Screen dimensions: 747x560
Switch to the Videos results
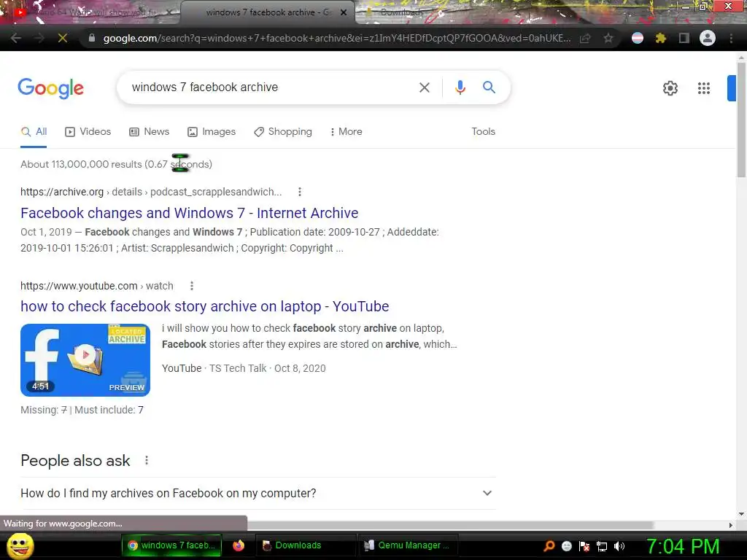coord(88,132)
